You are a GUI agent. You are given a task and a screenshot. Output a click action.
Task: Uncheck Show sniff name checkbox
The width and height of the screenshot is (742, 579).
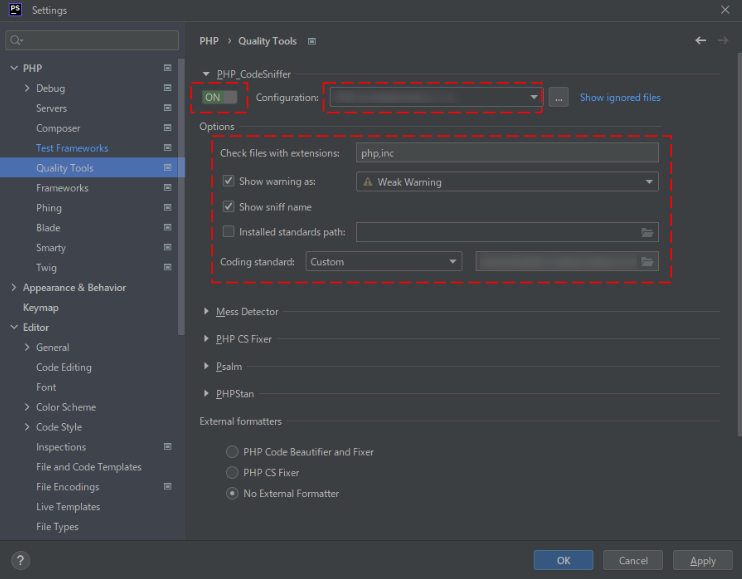click(x=229, y=207)
